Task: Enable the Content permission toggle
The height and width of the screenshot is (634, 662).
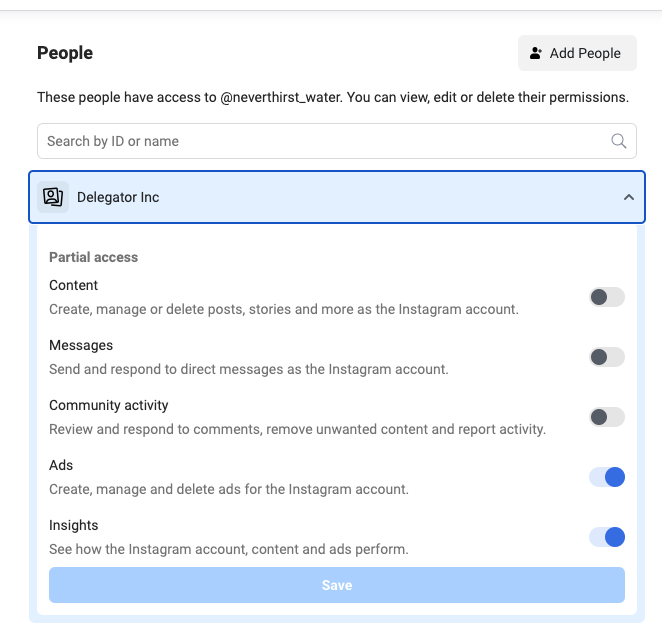Action: [x=607, y=297]
